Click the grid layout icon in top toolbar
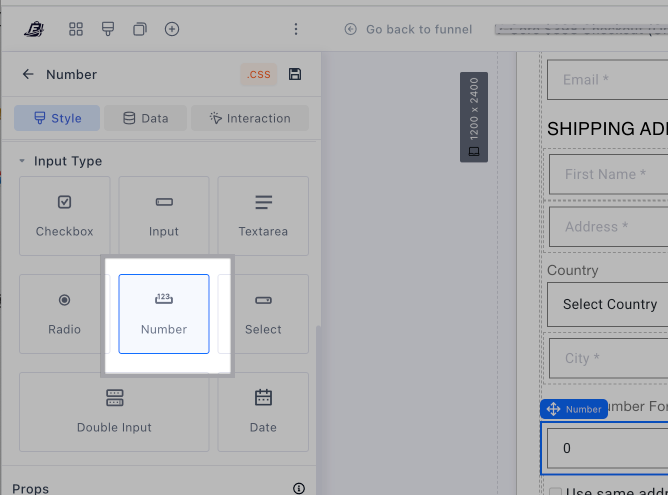This screenshot has width=668, height=495. [76, 29]
